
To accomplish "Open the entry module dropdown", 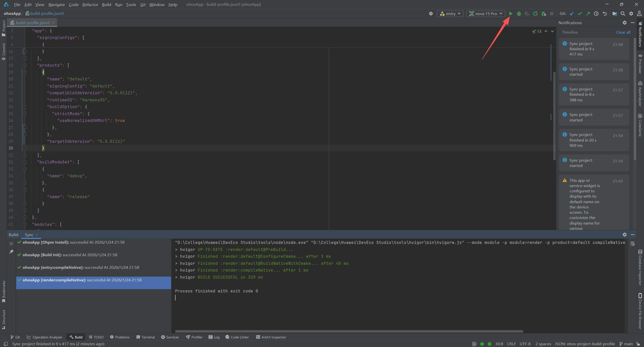I will click(450, 14).
